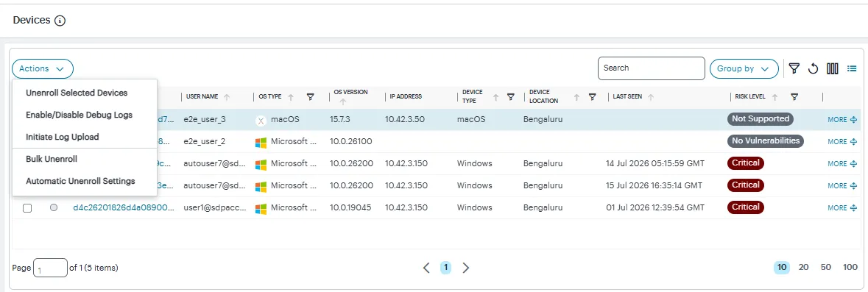Click the macOS icon in e2e_user_3 row
Image resolution: width=868 pixels, height=292 pixels.
click(261, 120)
